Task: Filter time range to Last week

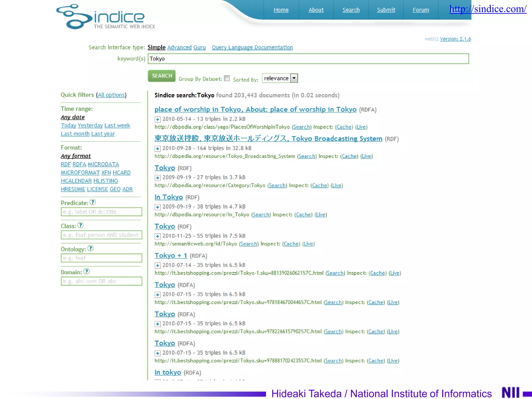Action: point(117,125)
